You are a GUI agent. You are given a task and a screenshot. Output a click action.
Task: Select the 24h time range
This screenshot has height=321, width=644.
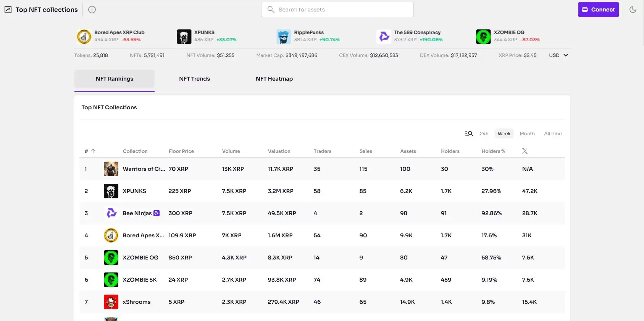coord(484,134)
